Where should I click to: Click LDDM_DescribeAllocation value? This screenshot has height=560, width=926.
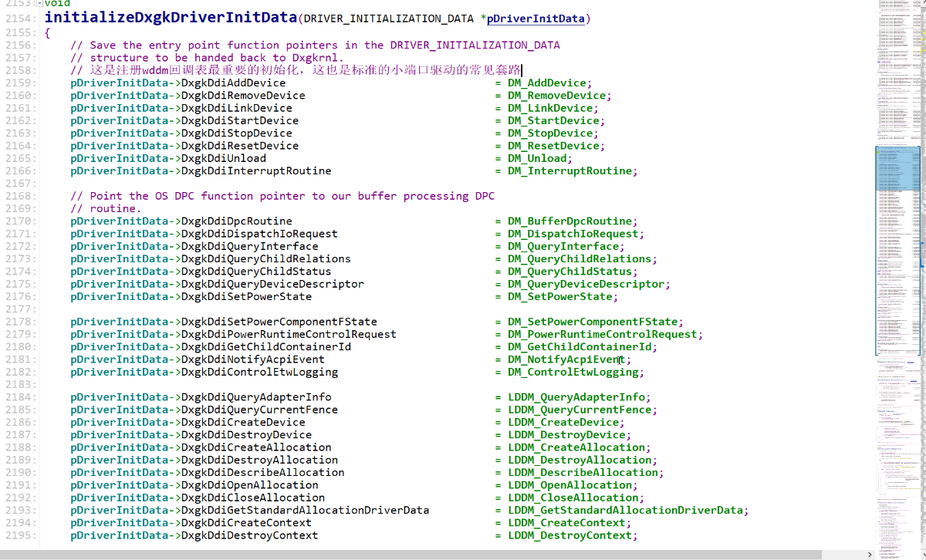click(583, 472)
